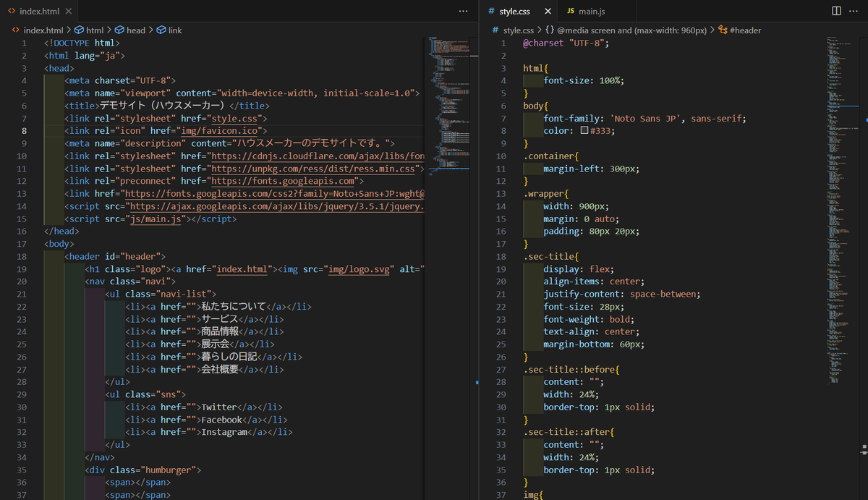Follow the jQuery ajax.googleapis.com script link
The width and height of the screenshot is (868, 500).
tap(277, 206)
